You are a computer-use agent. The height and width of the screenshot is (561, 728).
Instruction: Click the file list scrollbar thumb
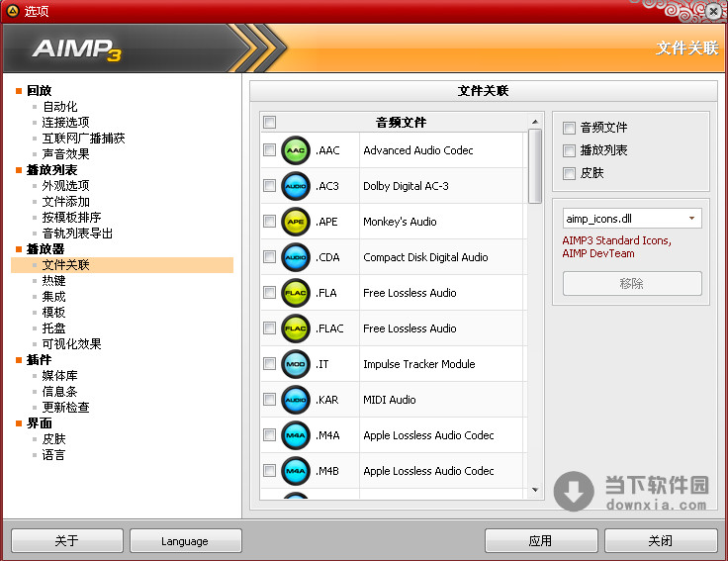click(535, 166)
